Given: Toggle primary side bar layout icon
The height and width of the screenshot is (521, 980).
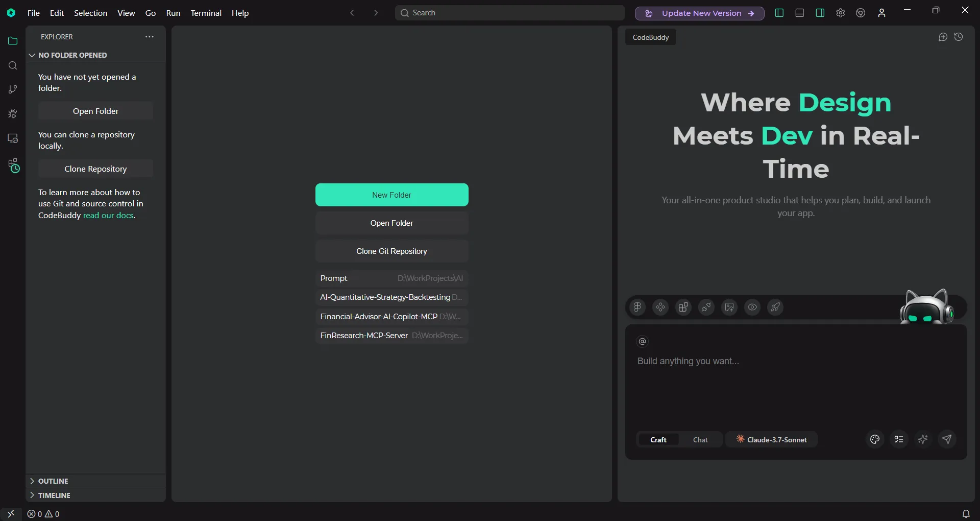Looking at the screenshot, I should 779,13.
